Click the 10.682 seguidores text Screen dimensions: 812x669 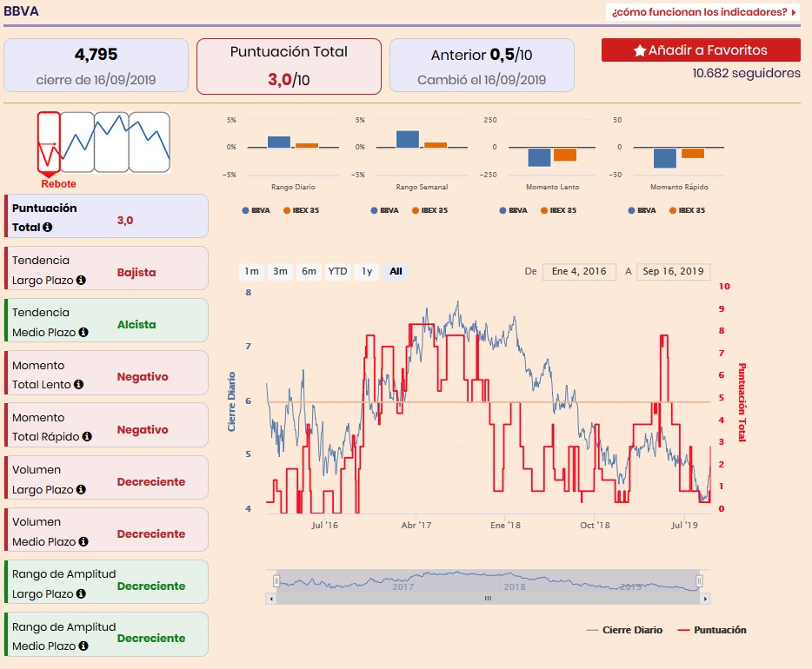pyautogui.click(x=746, y=73)
